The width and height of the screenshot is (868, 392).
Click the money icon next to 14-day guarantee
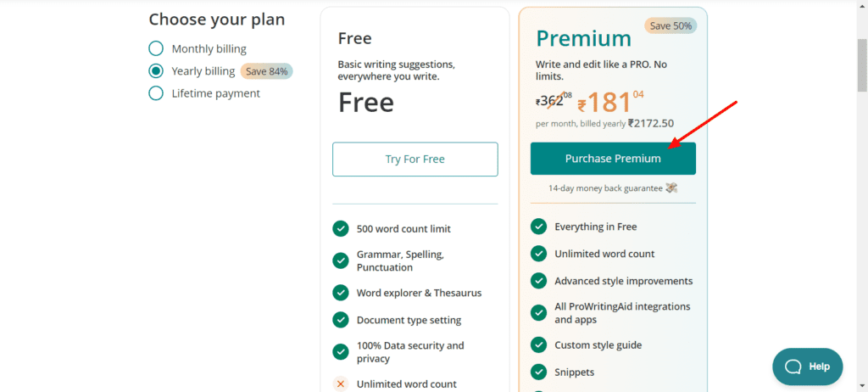pyautogui.click(x=671, y=188)
